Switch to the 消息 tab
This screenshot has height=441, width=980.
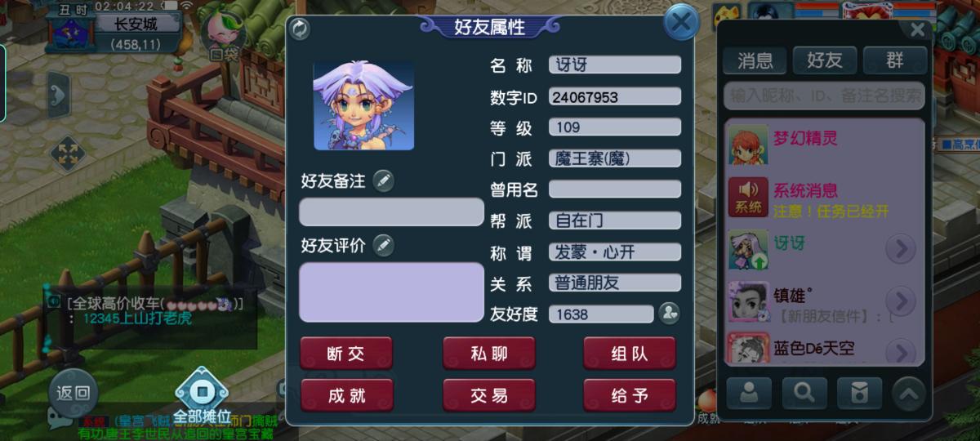pos(755,60)
